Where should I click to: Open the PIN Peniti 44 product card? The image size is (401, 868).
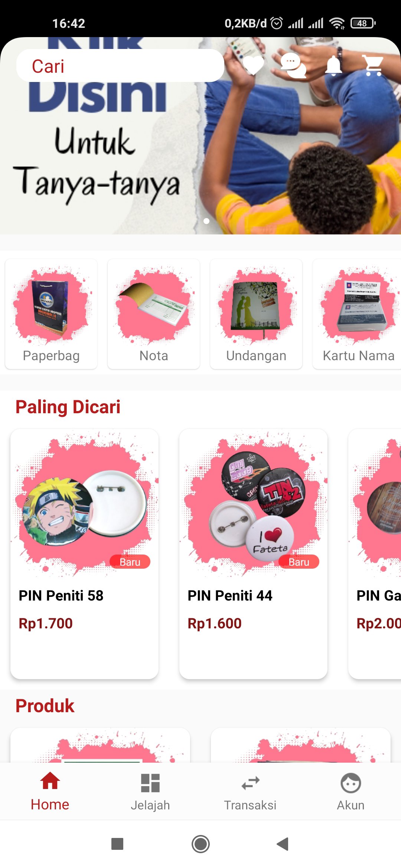click(253, 554)
